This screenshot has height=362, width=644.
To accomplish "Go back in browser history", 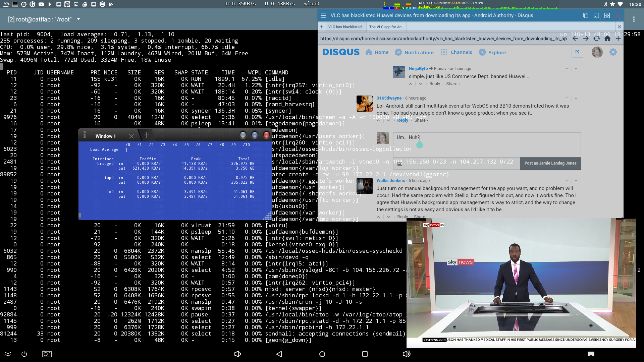I will pyautogui.click(x=575, y=39).
